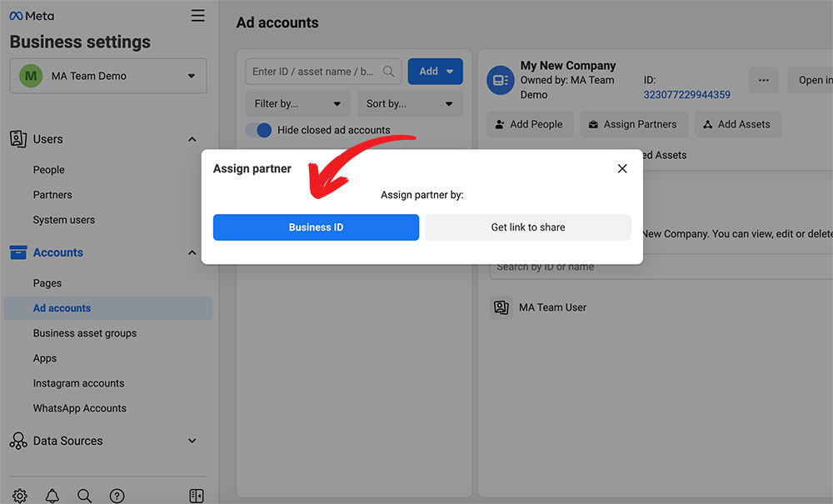Close the Assign partner dialog
Viewport: 833px width, 504px height.
(x=622, y=168)
